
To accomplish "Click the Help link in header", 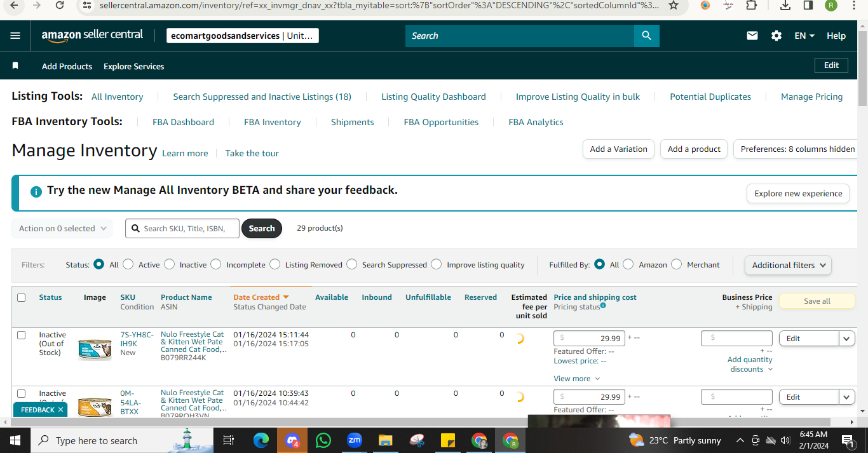I will (836, 36).
